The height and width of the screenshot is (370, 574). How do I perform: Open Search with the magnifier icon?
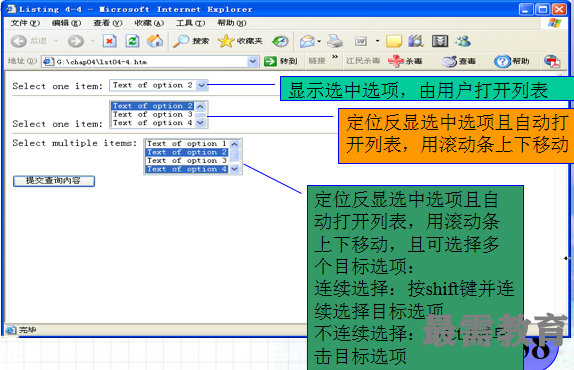point(181,41)
